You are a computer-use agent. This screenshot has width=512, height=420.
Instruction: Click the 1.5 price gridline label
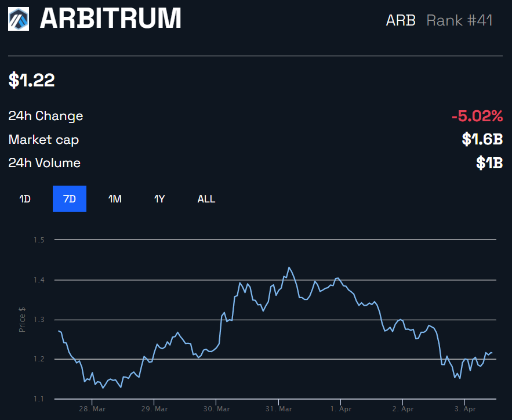(39, 240)
